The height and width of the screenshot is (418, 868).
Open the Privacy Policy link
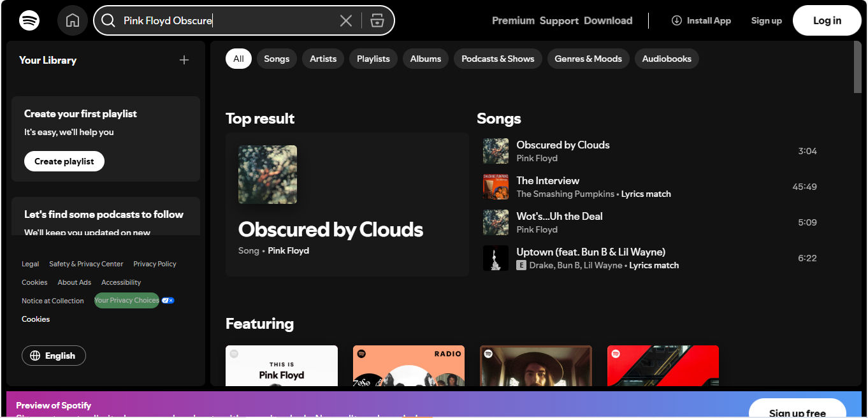[x=154, y=263]
